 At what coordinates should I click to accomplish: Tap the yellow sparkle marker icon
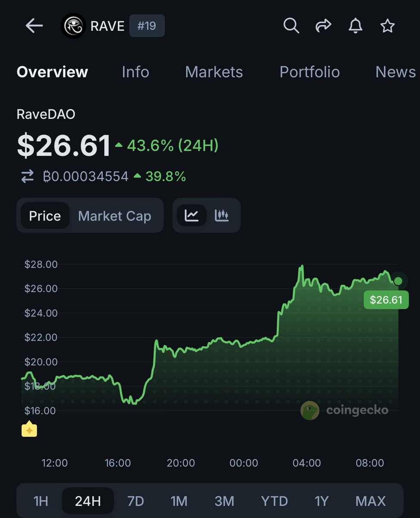[29, 430]
